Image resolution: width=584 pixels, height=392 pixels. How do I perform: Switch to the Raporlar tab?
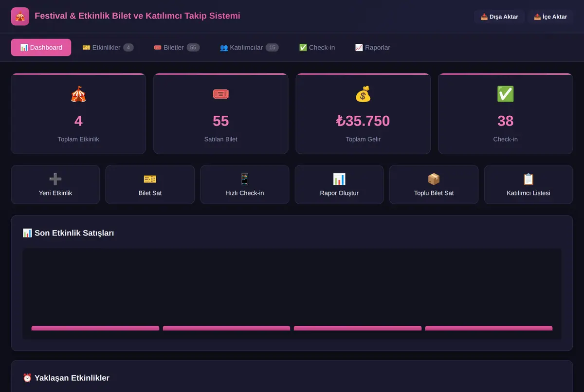pos(373,48)
